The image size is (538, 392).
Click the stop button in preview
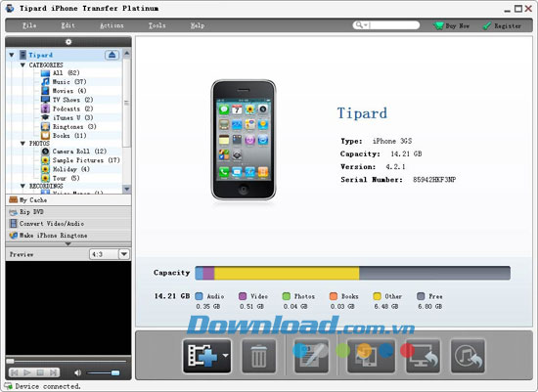coord(40,372)
